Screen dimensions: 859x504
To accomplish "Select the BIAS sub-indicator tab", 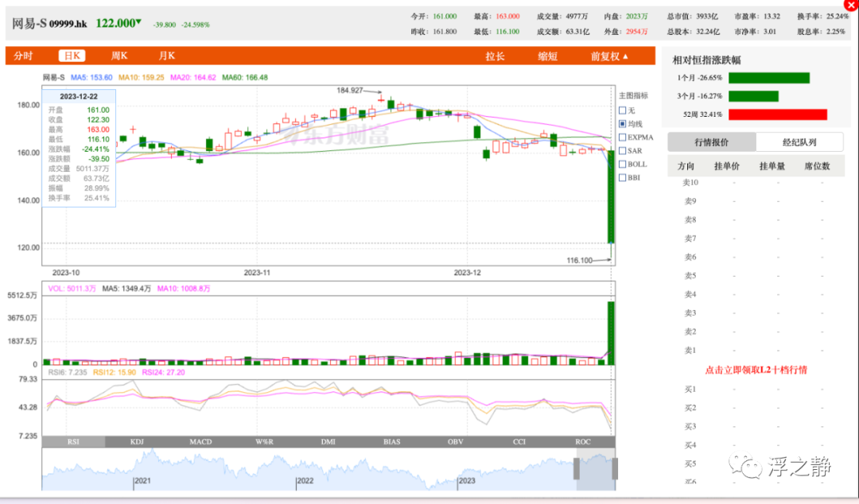I will point(391,441).
